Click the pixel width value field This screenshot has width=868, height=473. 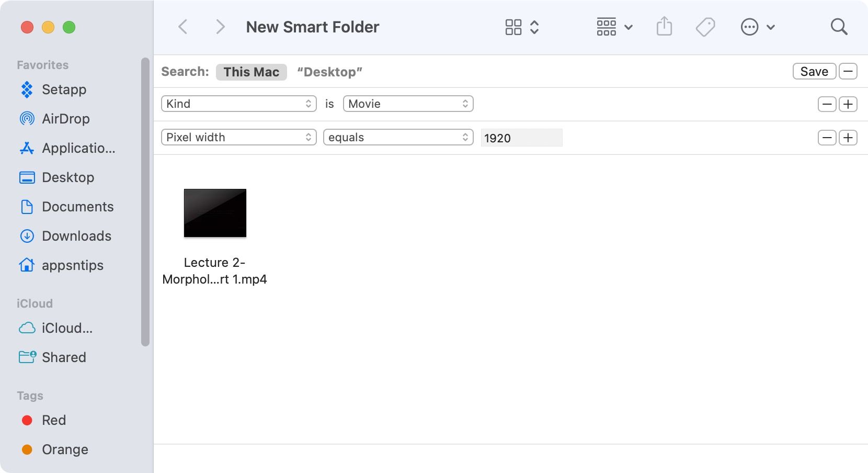pyautogui.click(x=521, y=138)
